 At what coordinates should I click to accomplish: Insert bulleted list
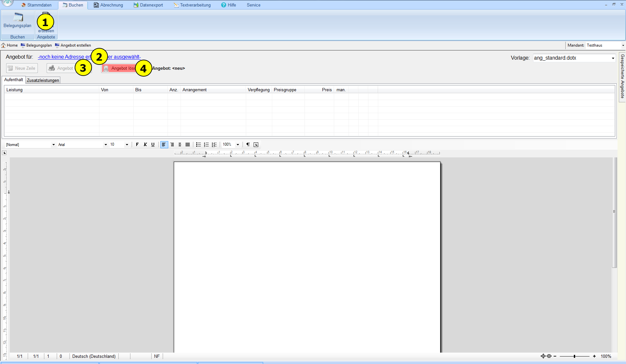click(x=198, y=144)
